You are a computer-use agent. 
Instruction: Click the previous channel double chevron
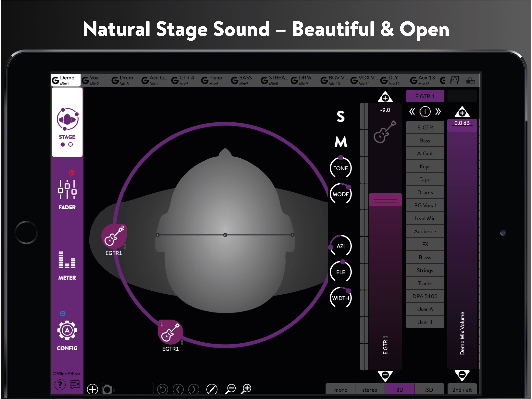pyautogui.click(x=412, y=112)
